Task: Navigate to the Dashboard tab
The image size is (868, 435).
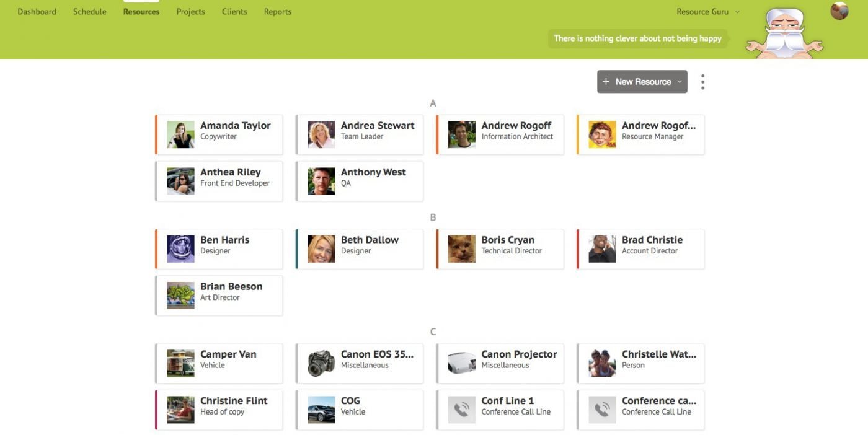Action: tap(37, 12)
